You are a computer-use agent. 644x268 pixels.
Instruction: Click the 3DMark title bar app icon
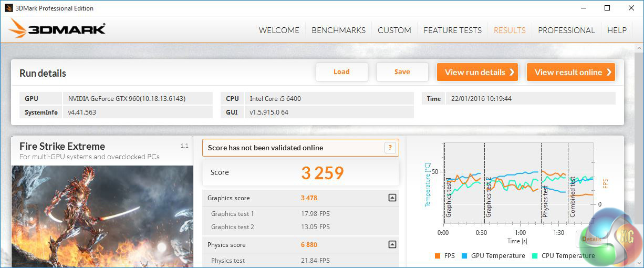click(x=8, y=8)
